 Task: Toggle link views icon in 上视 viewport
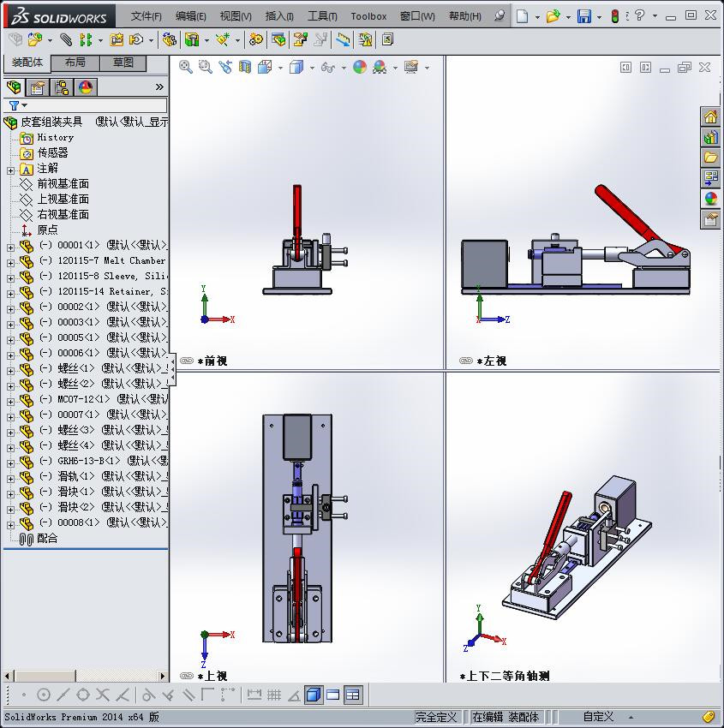(187, 676)
